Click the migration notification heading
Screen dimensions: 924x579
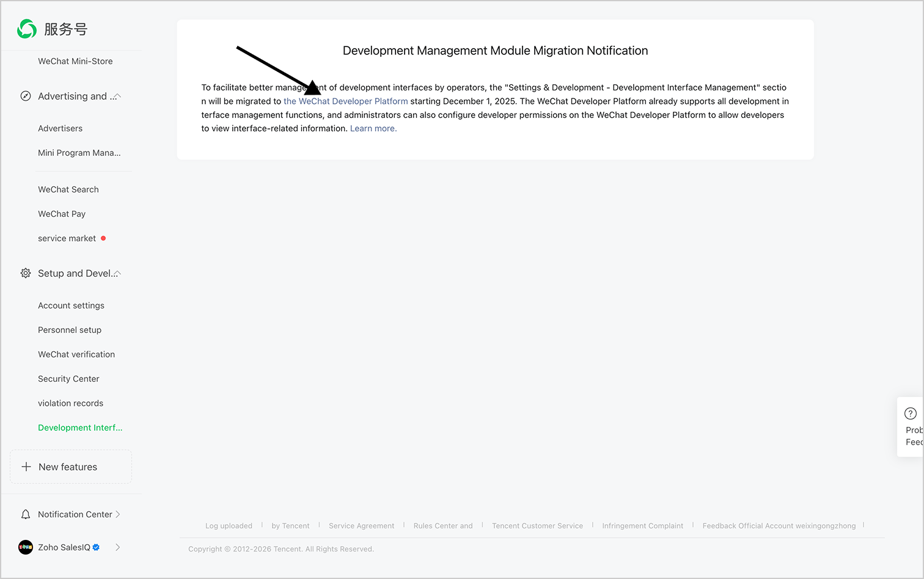coord(496,51)
